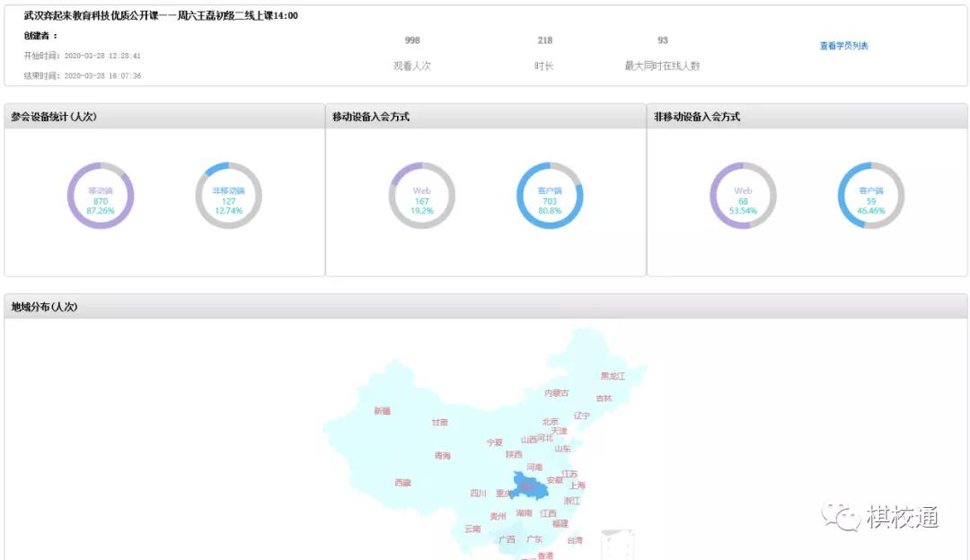Image resolution: width=970 pixels, height=560 pixels.
Task: Click the 移动端 87.26% donut chart
Action: coord(101,197)
